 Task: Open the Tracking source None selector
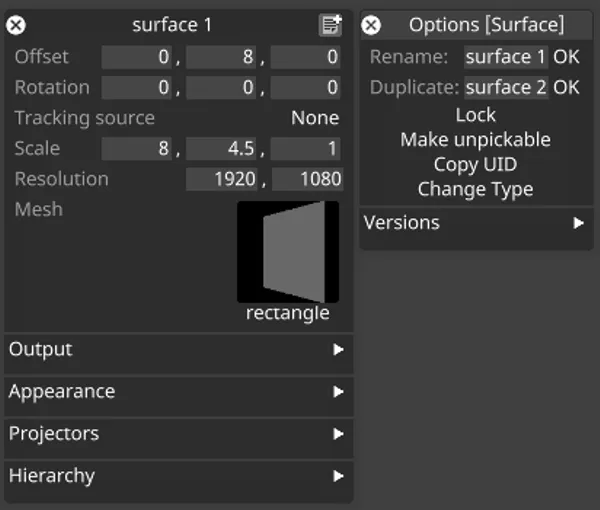(315, 118)
